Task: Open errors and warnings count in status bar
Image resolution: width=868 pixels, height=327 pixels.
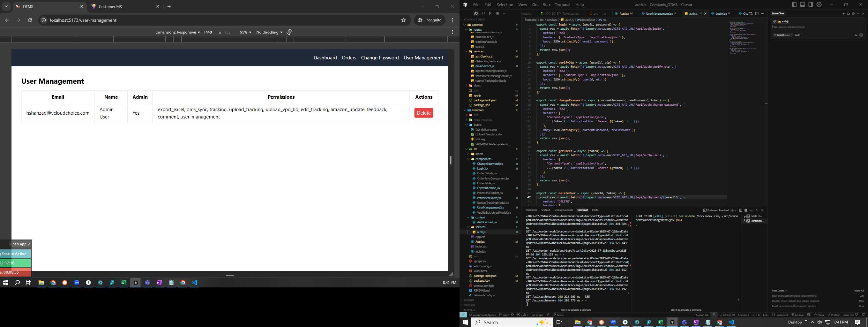Action: coord(523,315)
